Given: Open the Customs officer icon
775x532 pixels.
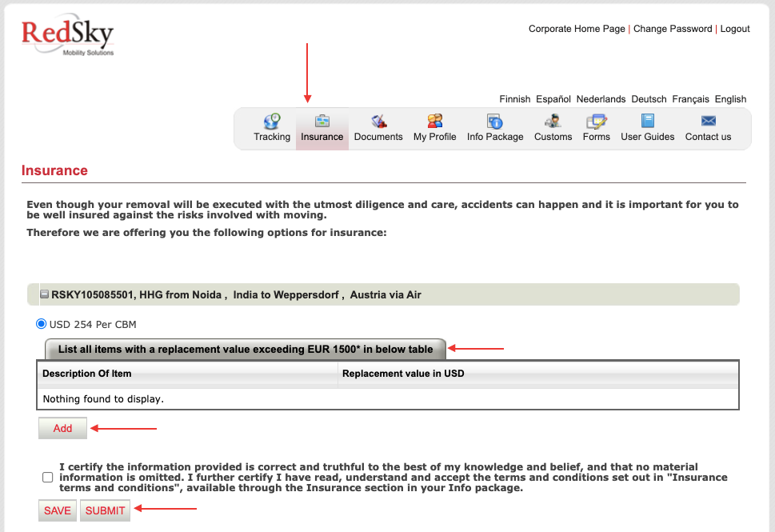Looking at the screenshot, I should (553, 121).
